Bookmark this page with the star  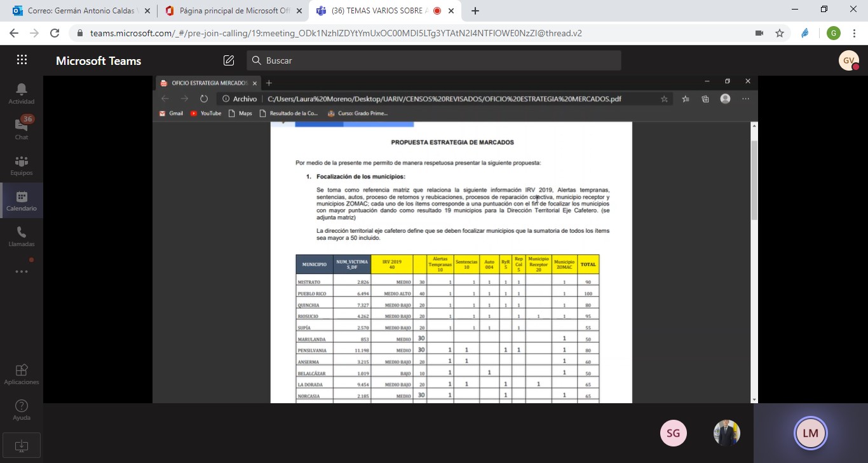click(780, 33)
